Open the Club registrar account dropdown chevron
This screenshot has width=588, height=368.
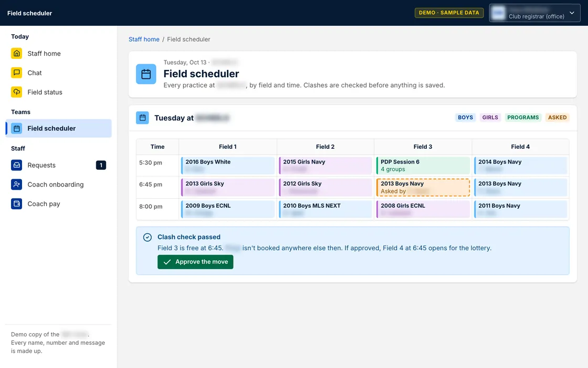click(x=572, y=13)
